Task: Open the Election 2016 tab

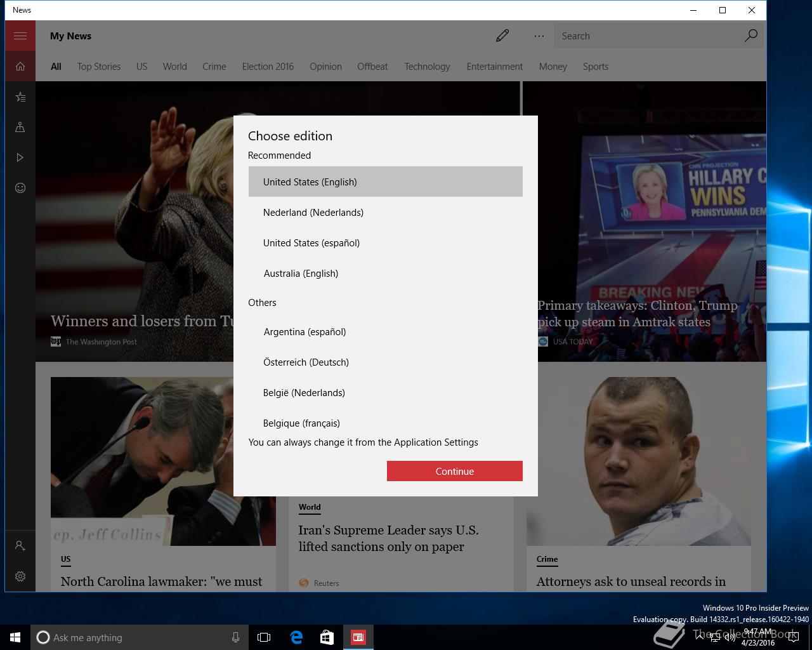Action: (268, 66)
